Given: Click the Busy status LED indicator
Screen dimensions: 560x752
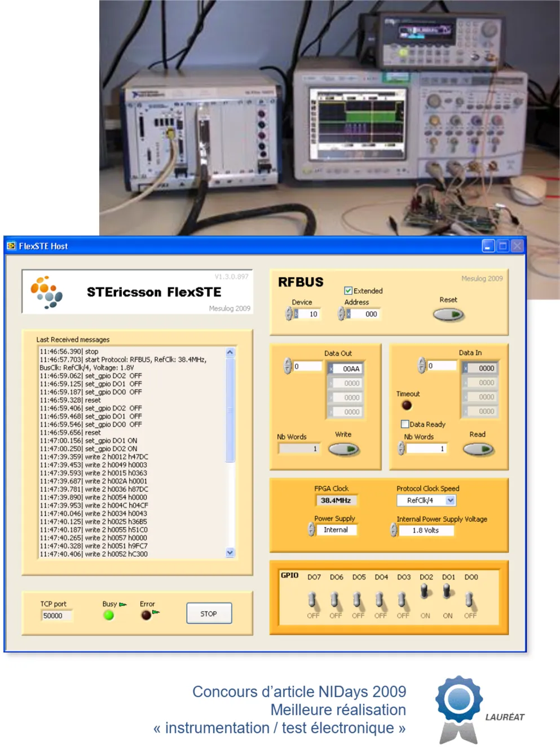Looking at the screenshot, I should (x=109, y=615).
